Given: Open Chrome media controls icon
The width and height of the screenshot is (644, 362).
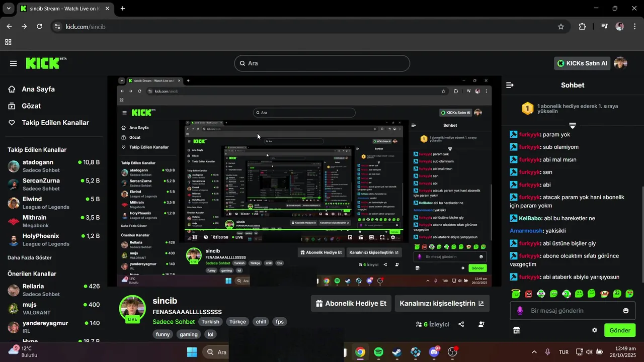Looking at the screenshot, I should [x=604, y=27].
